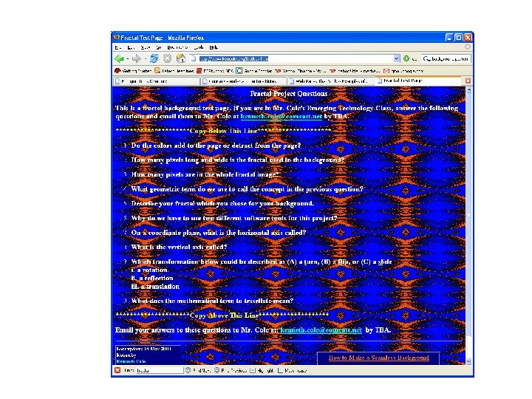Go to the Home page icon
The image size is (532, 399).
tap(181, 58)
